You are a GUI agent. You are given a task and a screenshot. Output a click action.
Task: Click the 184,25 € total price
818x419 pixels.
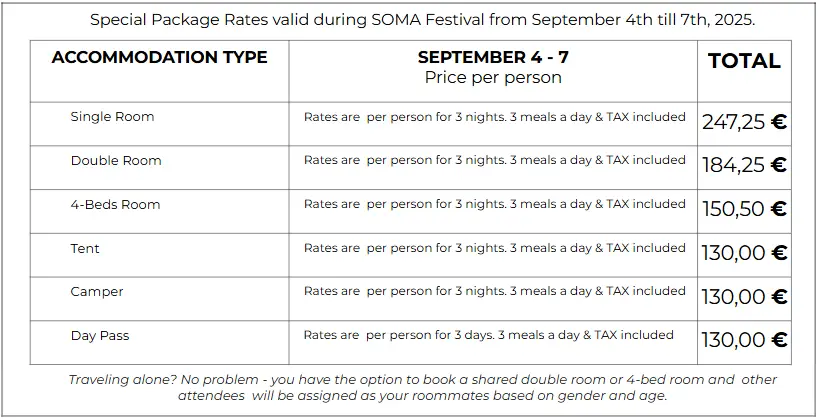(744, 165)
